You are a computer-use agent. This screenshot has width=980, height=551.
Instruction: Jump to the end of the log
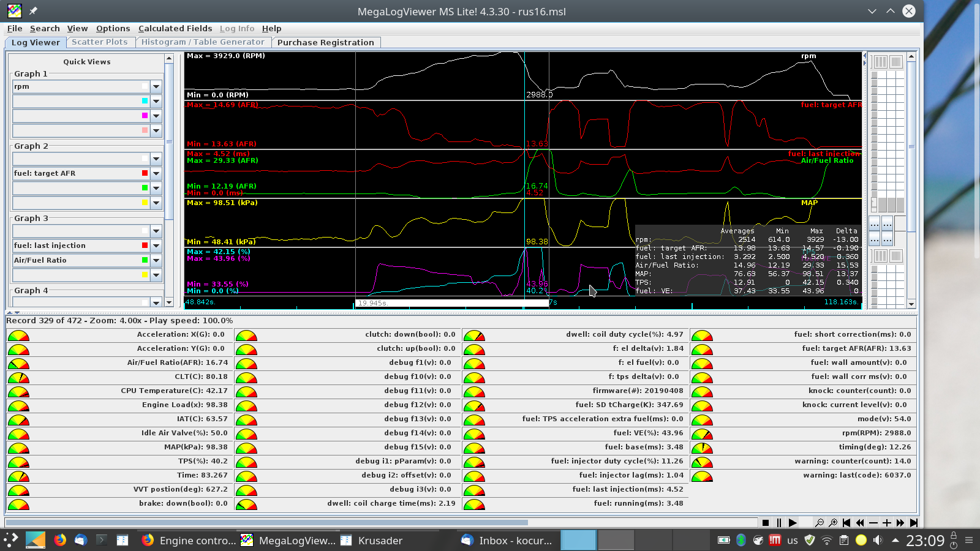[x=914, y=523]
